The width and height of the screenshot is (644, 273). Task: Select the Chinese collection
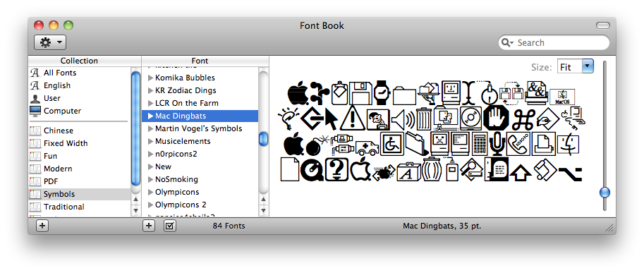pyautogui.click(x=79, y=131)
